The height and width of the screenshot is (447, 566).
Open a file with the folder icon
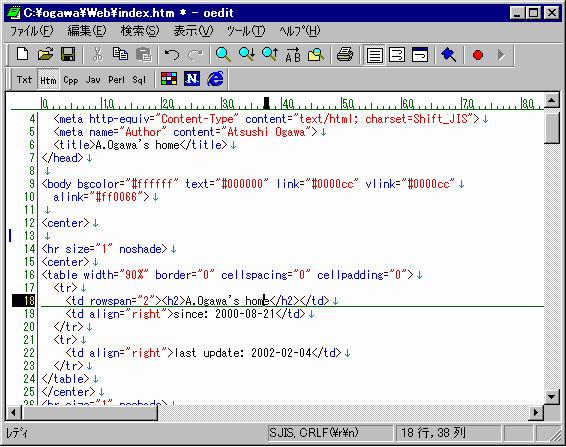45,55
